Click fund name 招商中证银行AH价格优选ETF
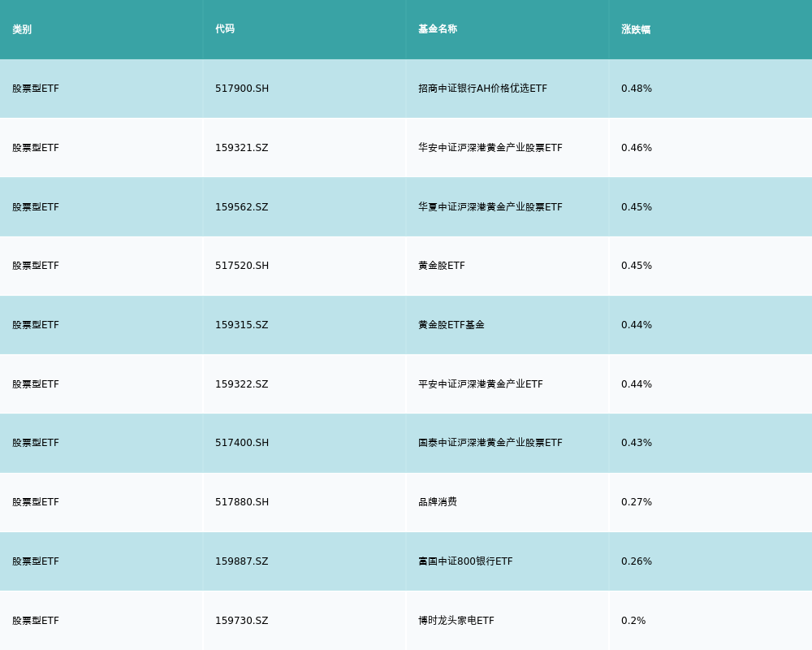 (x=482, y=88)
